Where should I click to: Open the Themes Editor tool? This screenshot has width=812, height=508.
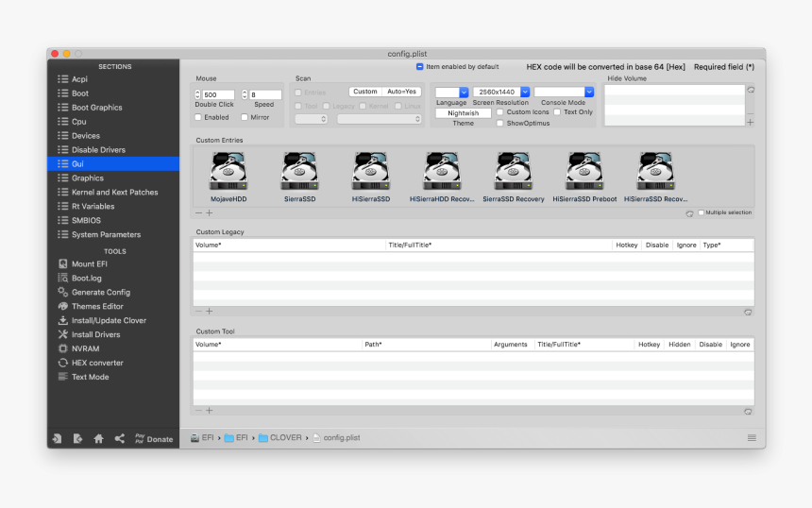(96, 306)
